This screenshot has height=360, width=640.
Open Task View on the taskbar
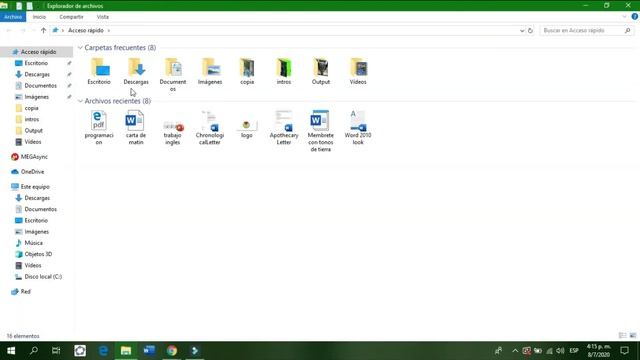(x=56, y=351)
